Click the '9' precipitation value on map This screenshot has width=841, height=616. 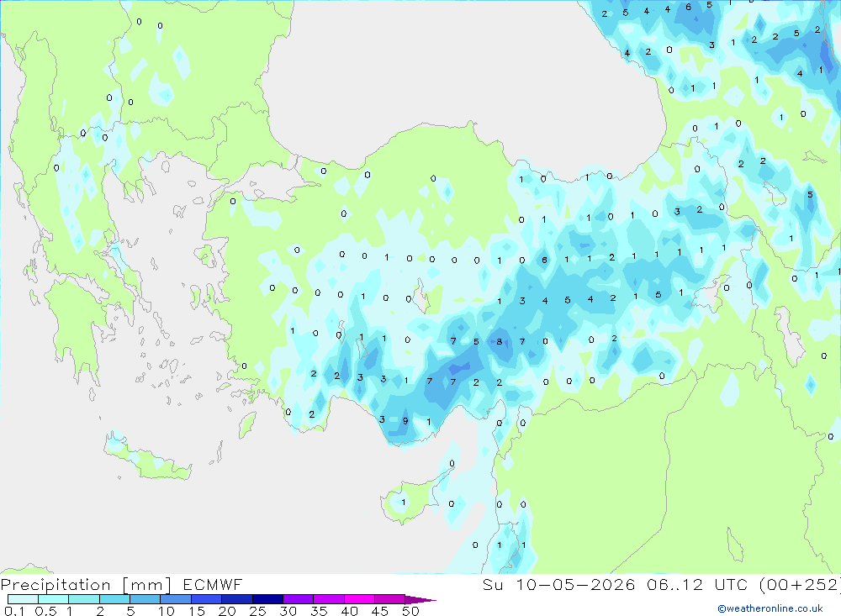point(405,421)
